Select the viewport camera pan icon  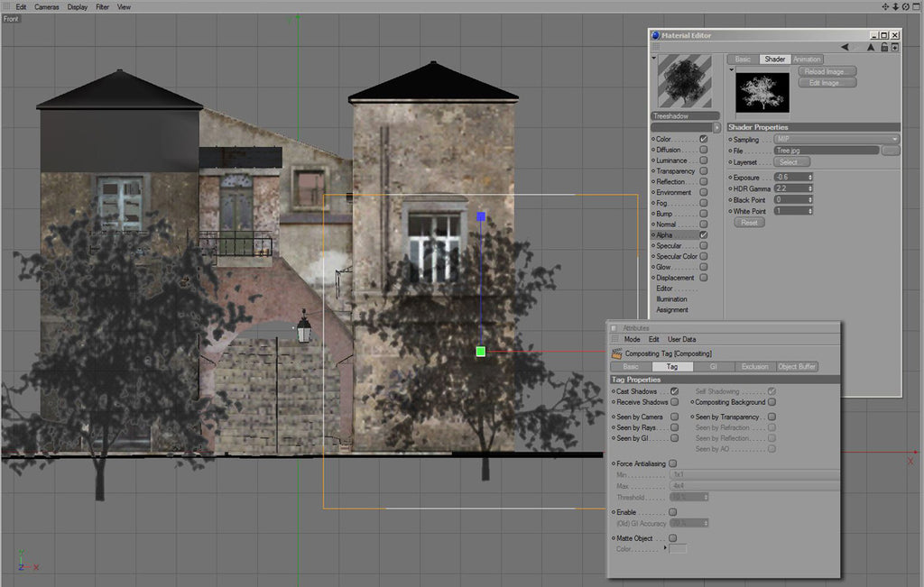pyautogui.click(x=885, y=6)
